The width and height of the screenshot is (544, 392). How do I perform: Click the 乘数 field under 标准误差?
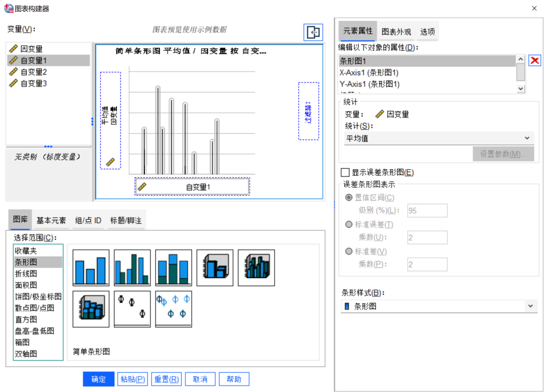[428, 238]
